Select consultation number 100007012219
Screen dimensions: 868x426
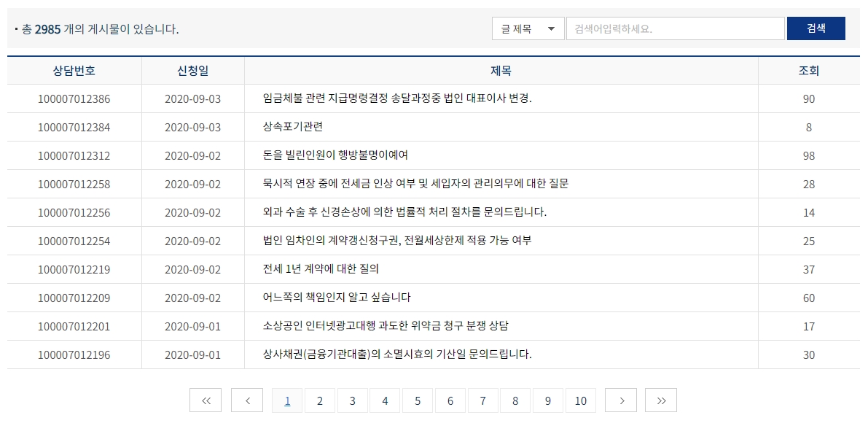tap(74, 270)
